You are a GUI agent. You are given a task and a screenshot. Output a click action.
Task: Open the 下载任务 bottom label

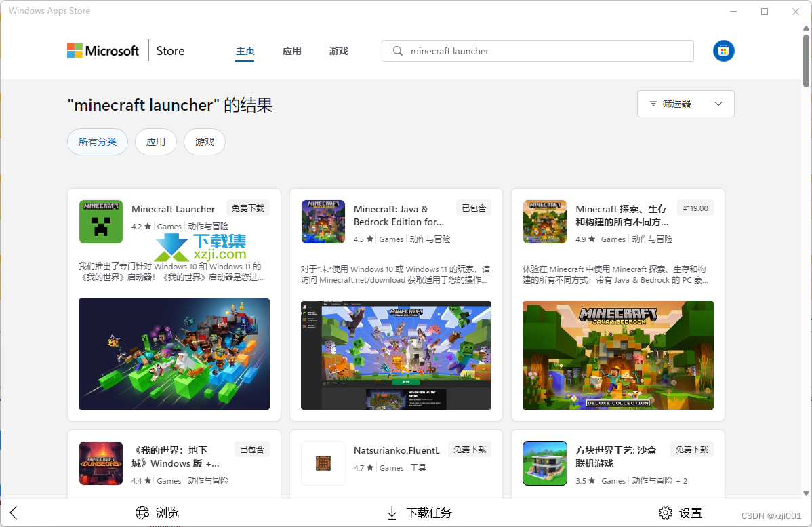429,513
